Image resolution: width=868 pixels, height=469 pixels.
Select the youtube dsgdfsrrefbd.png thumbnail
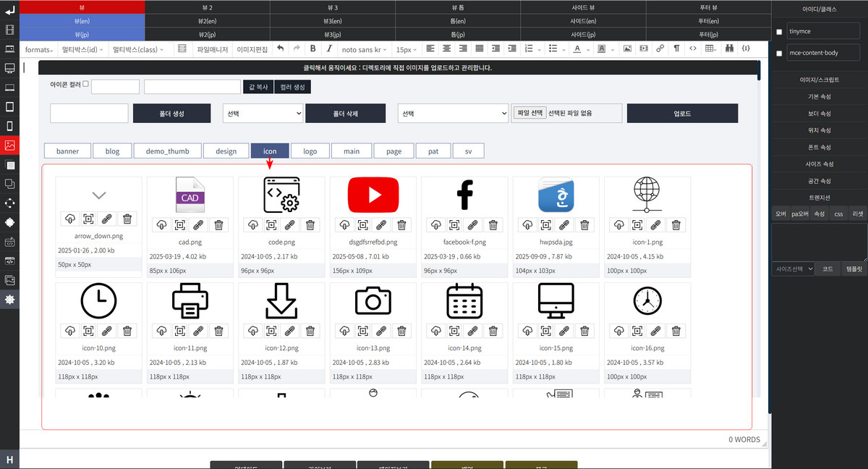(373, 195)
